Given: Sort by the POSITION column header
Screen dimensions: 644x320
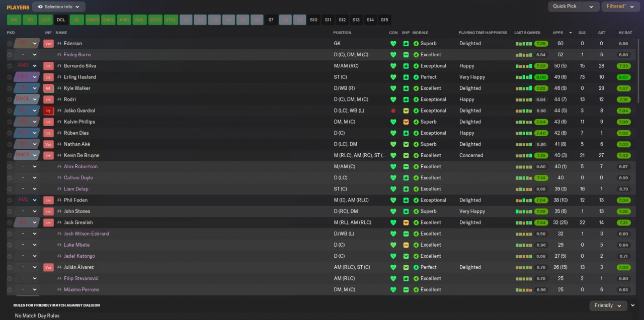Looking at the screenshot, I should (x=342, y=33).
